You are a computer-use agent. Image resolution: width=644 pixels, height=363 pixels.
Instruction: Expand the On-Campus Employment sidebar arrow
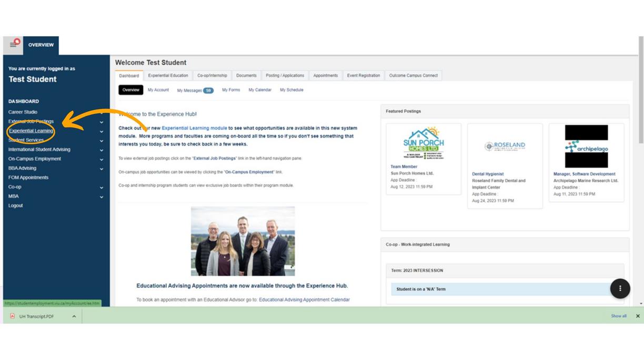102,159
